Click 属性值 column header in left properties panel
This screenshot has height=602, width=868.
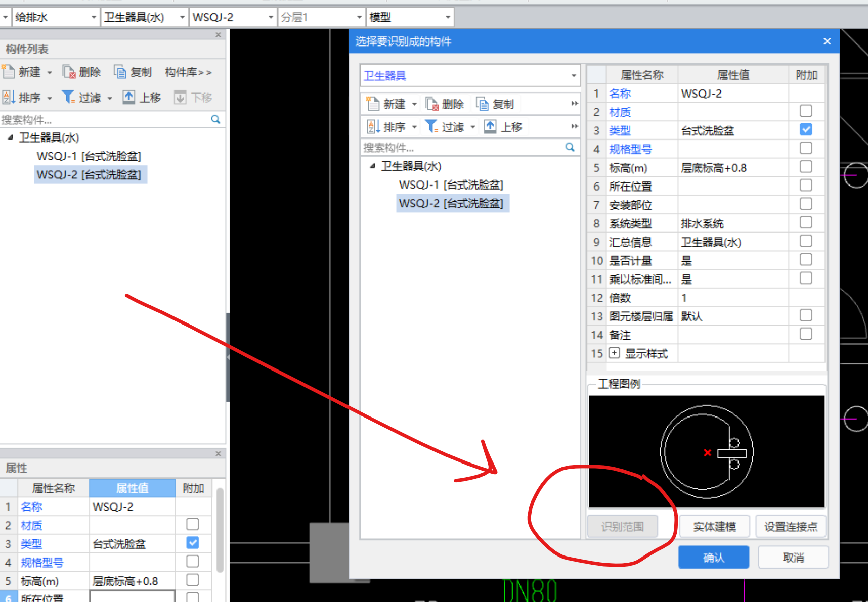pyautogui.click(x=132, y=488)
